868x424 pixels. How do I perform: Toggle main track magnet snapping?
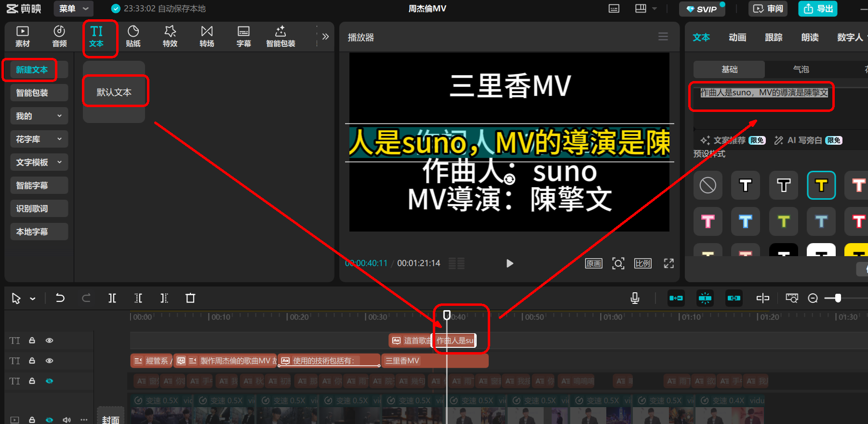(676, 298)
